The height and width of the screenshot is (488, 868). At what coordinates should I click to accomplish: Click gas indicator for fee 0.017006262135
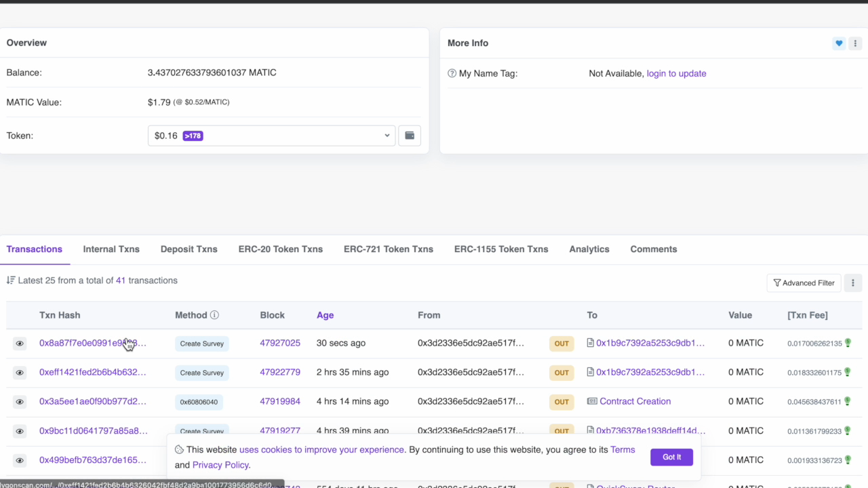click(x=848, y=343)
